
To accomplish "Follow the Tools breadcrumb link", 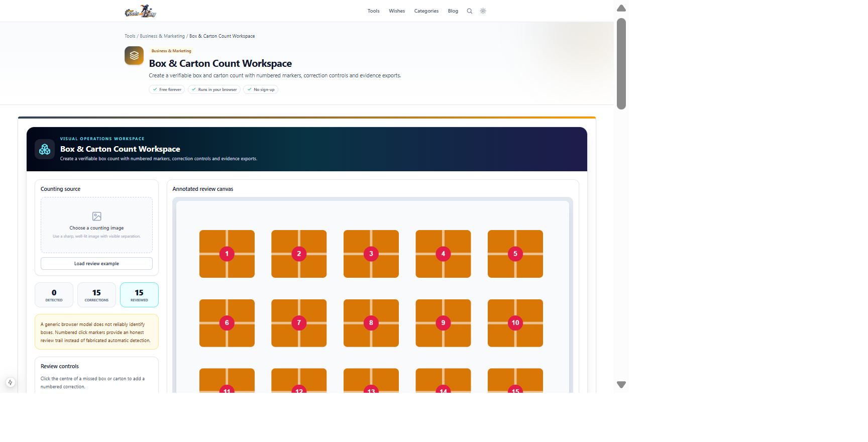I will (x=130, y=36).
